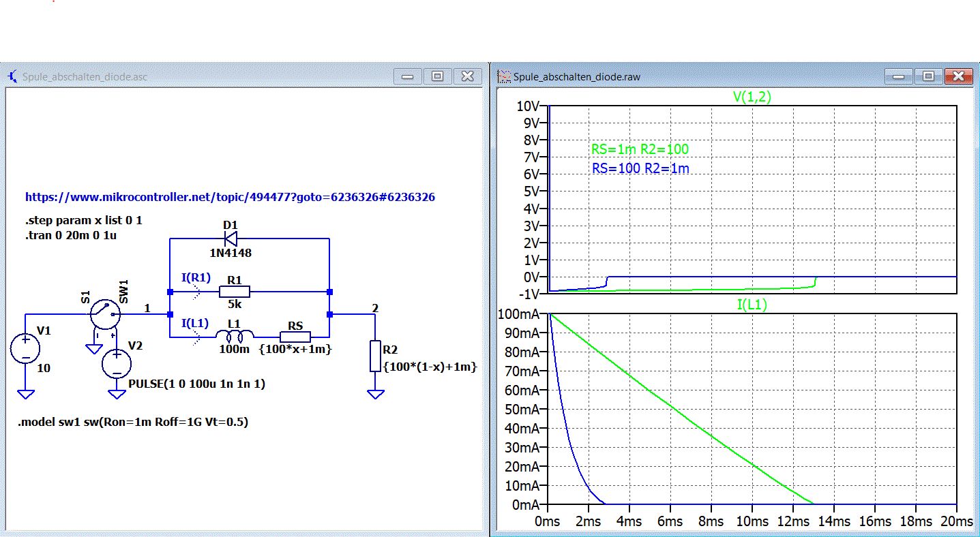Click the PULSE(1 0 100u 1n 1n 1) value

pyautogui.click(x=196, y=384)
